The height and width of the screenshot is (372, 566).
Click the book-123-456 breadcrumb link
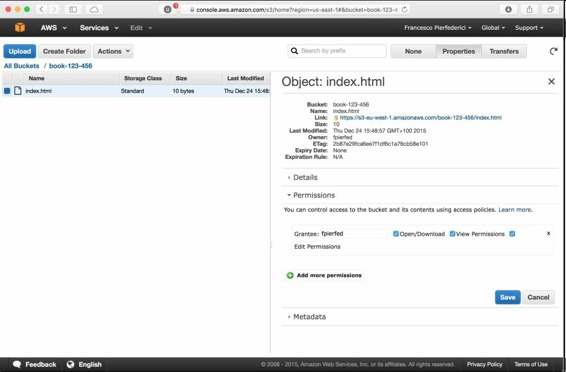(70, 66)
